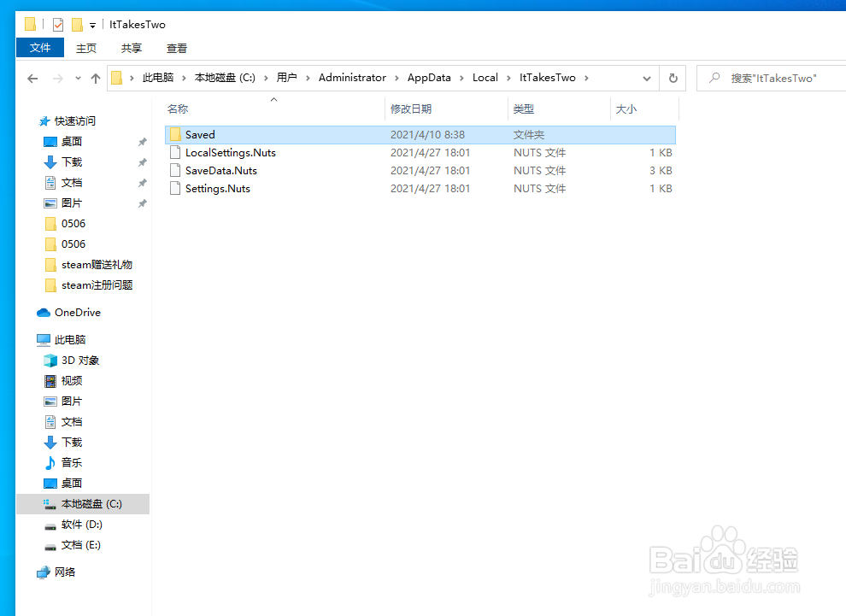Open 3D 对象 under This PC
Viewport: 846px width, 616px height.
pos(79,361)
